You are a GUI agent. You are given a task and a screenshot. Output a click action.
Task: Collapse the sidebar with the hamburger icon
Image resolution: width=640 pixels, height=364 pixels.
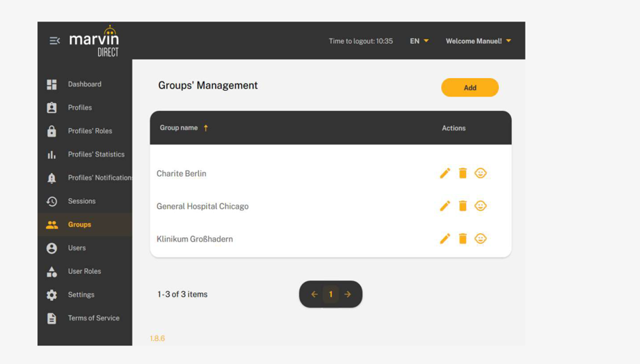(54, 41)
